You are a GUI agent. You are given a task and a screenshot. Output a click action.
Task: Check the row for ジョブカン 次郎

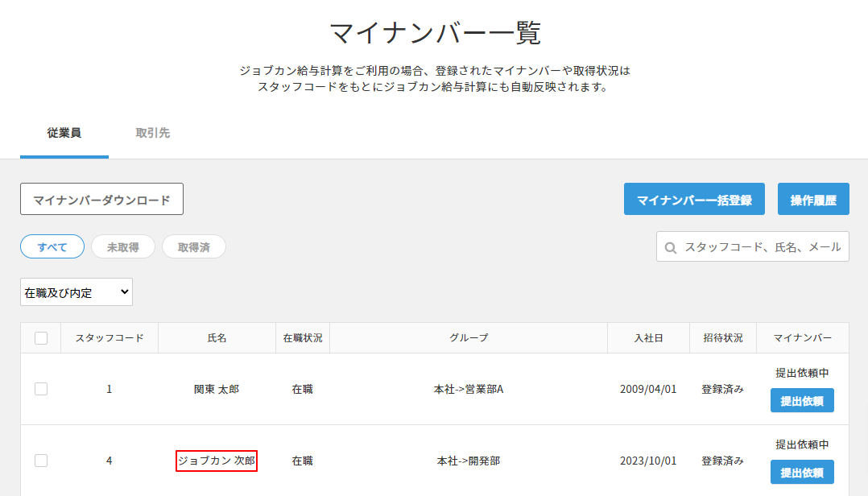[41, 461]
